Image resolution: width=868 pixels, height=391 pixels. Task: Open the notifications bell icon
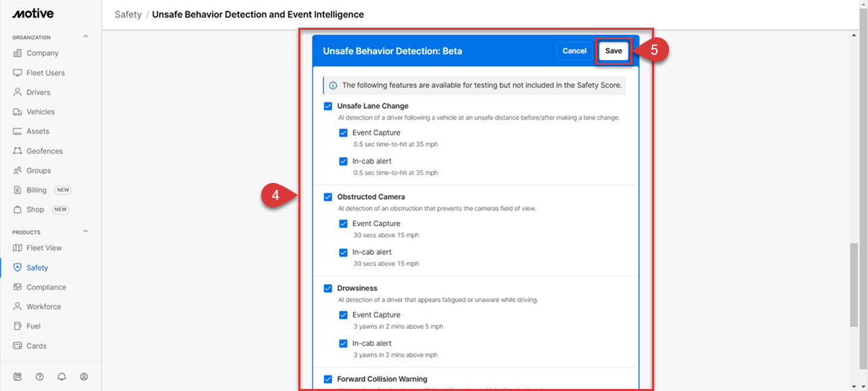[x=62, y=377]
